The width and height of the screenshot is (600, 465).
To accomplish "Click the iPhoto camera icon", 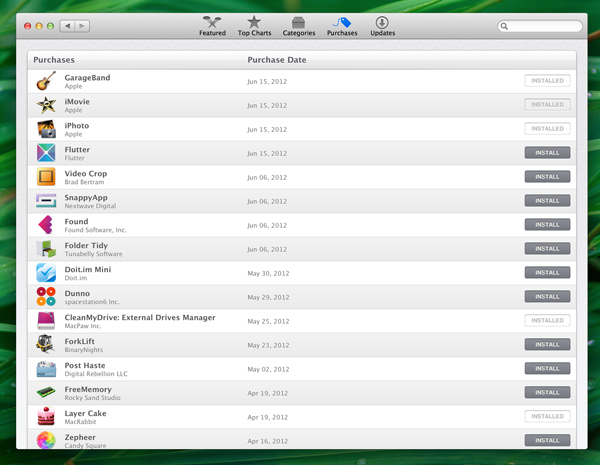I will [46, 129].
